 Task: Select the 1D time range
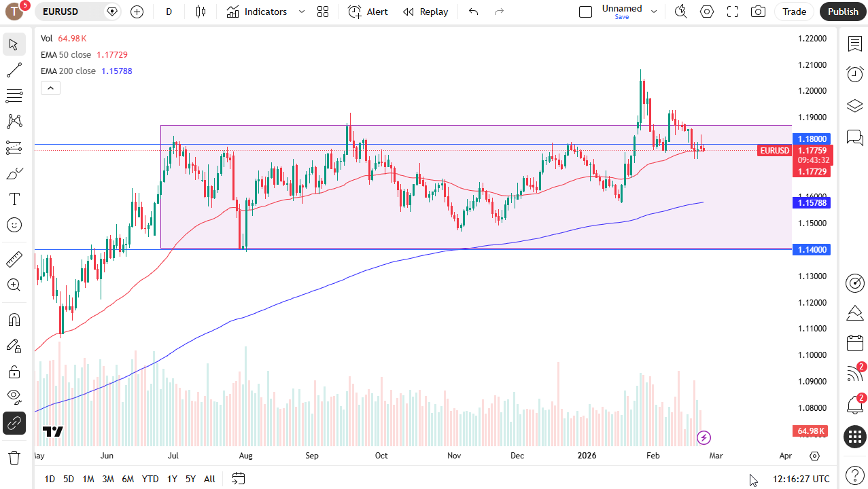(x=50, y=479)
